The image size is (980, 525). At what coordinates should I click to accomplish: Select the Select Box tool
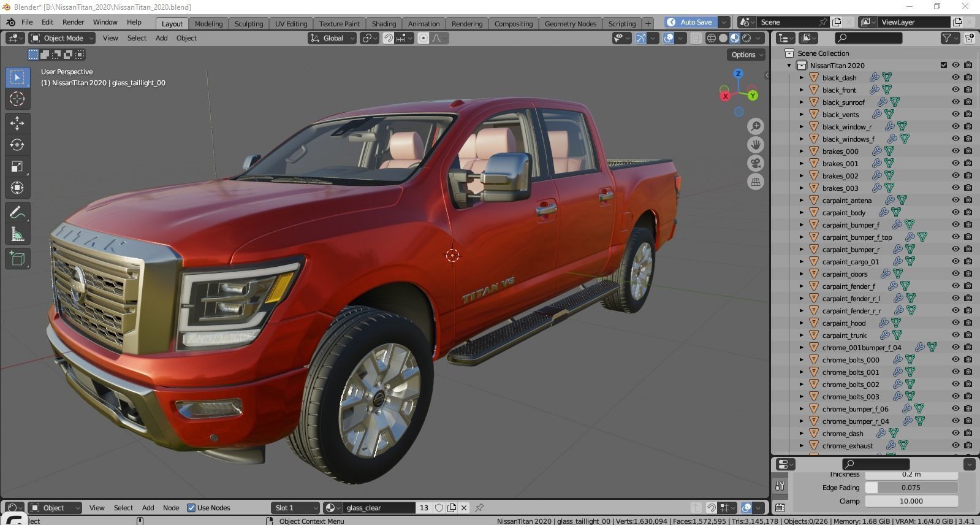17,77
